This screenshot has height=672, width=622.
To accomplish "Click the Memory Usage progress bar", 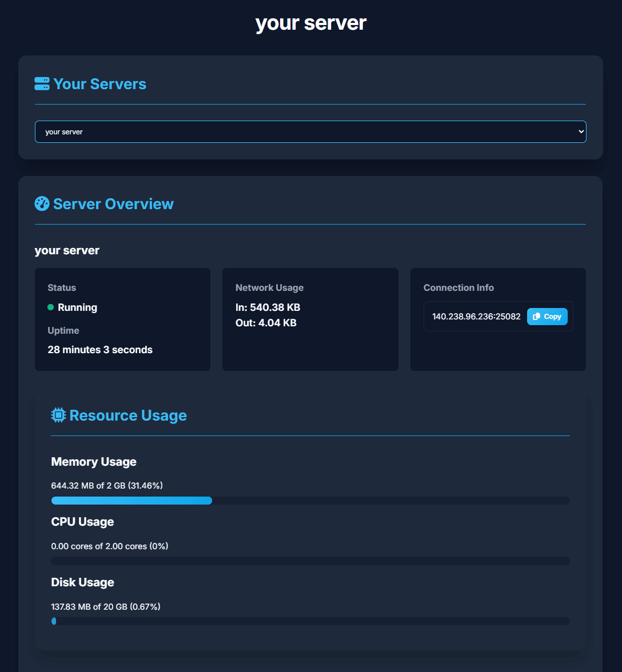I will tap(310, 501).
